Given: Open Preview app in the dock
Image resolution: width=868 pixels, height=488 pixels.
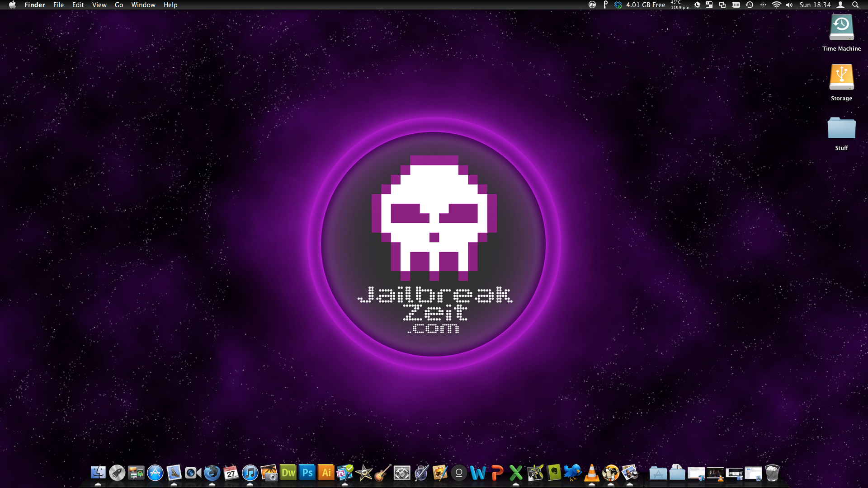Looking at the screenshot, I should tap(630, 473).
